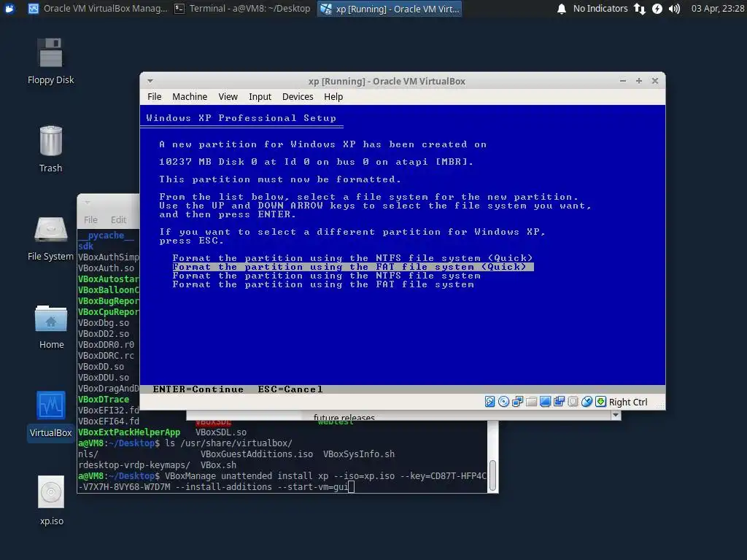Image resolution: width=747 pixels, height=560 pixels.
Task: Open the Devices menu
Action: [298, 97]
